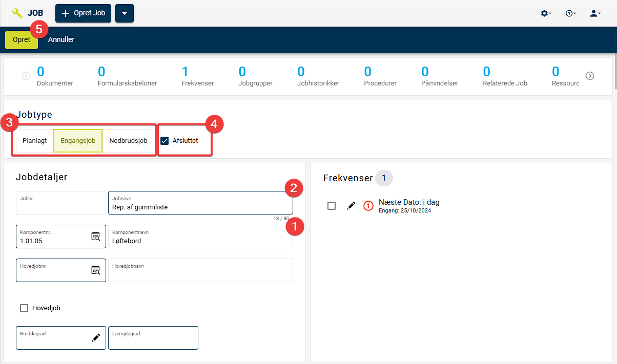Click the red frequency alert icon
This screenshot has height=364, width=617.
pyautogui.click(x=368, y=206)
